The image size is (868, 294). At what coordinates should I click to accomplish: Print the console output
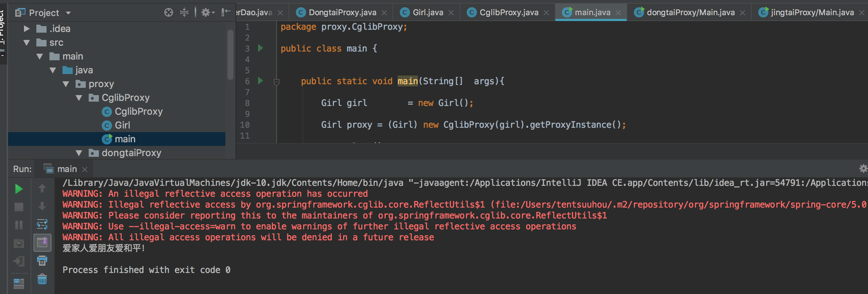[42, 261]
